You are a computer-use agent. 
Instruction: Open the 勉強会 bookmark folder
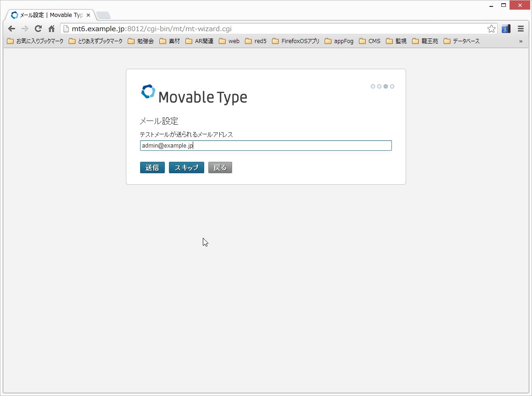(141, 41)
